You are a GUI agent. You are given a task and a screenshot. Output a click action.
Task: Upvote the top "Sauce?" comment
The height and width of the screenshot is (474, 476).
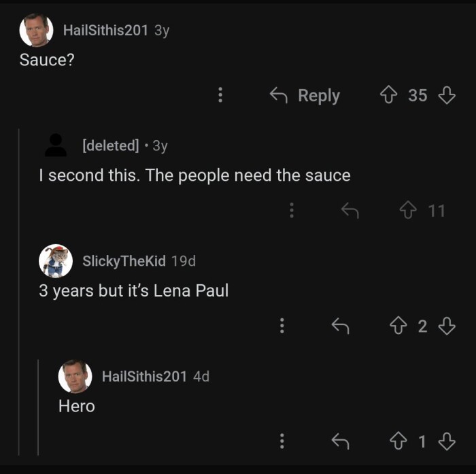390,96
